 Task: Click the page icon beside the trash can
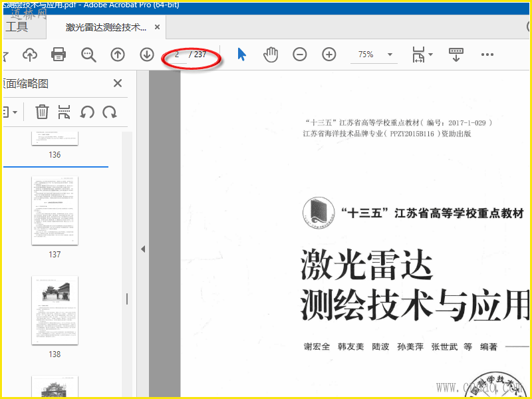click(x=64, y=112)
